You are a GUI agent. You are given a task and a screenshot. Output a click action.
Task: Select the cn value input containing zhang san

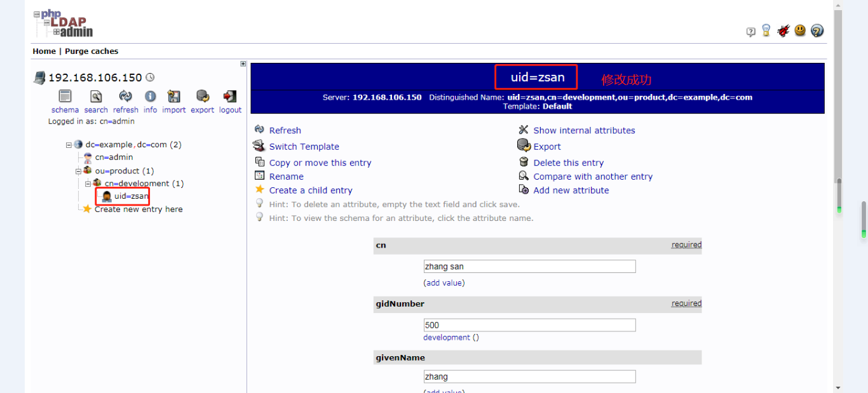tap(529, 266)
